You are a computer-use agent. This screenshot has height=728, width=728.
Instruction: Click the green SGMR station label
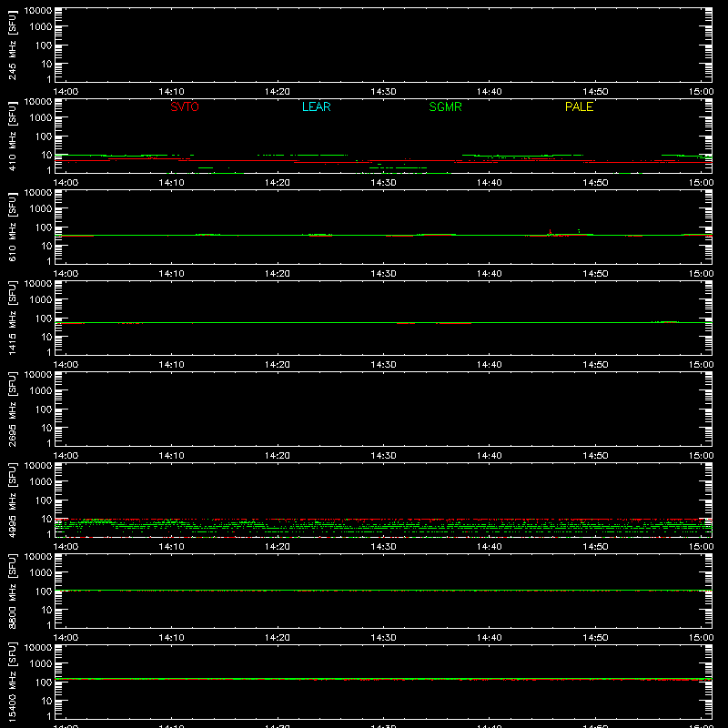pyautogui.click(x=445, y=106)
